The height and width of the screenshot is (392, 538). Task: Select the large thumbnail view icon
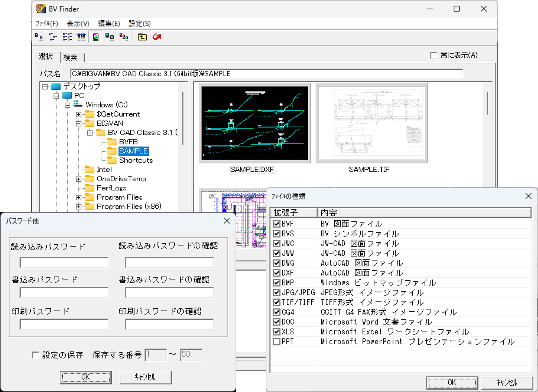(x=96, y=37)
